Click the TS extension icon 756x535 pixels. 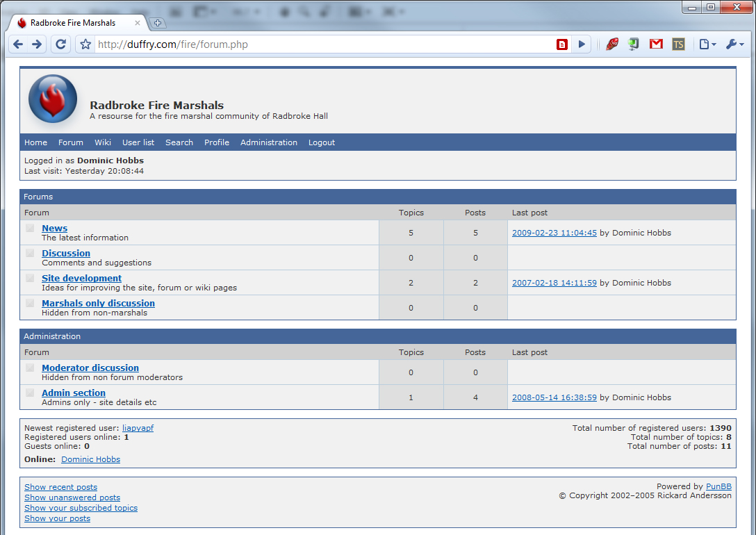[x=678, y=44]
